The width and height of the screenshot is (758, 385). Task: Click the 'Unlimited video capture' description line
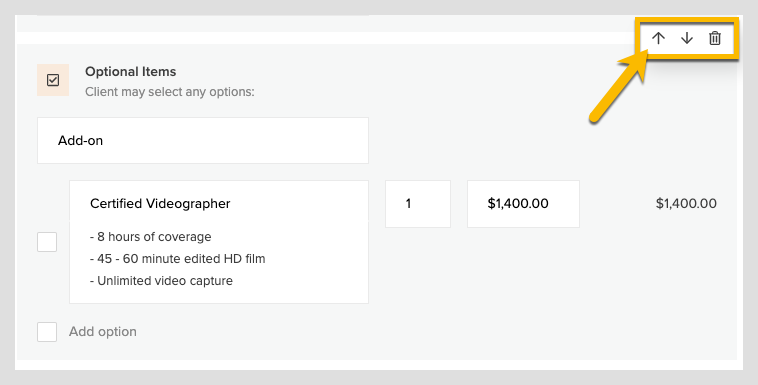(161, 281)
